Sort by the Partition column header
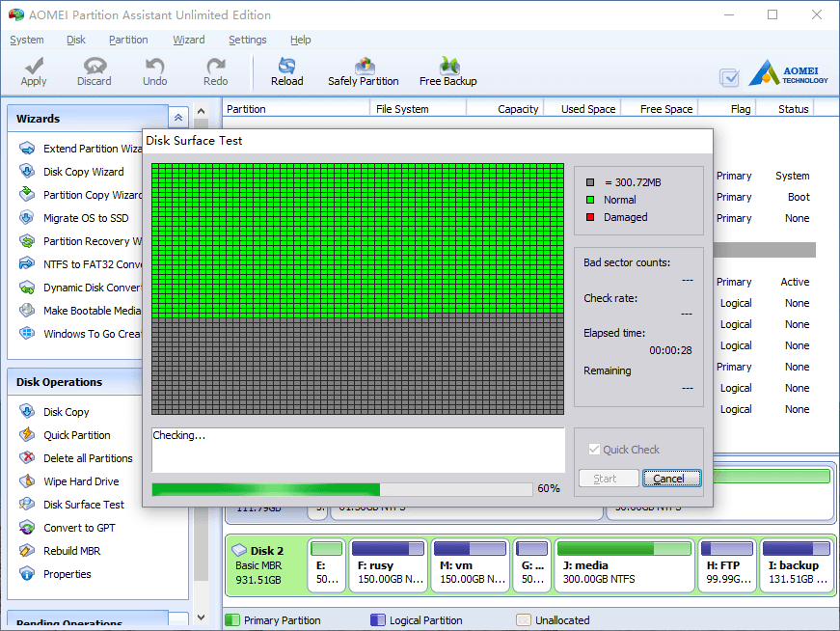 point(296,109)
